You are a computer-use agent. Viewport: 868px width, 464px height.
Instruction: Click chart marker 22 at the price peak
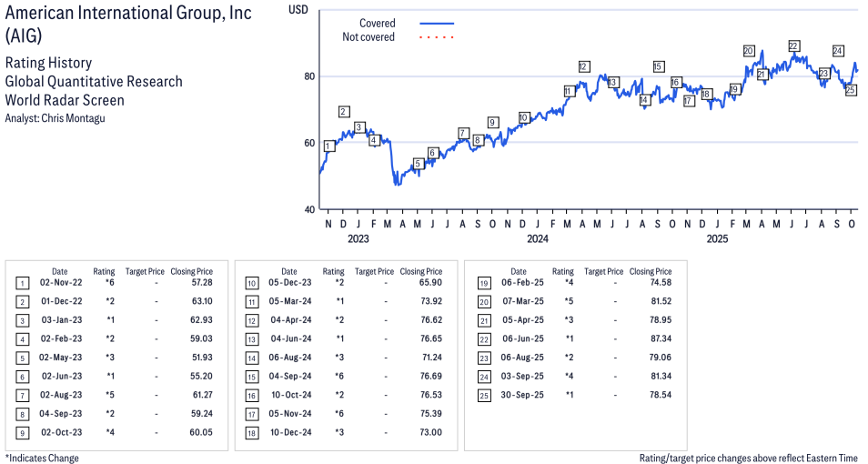(793, 45)
